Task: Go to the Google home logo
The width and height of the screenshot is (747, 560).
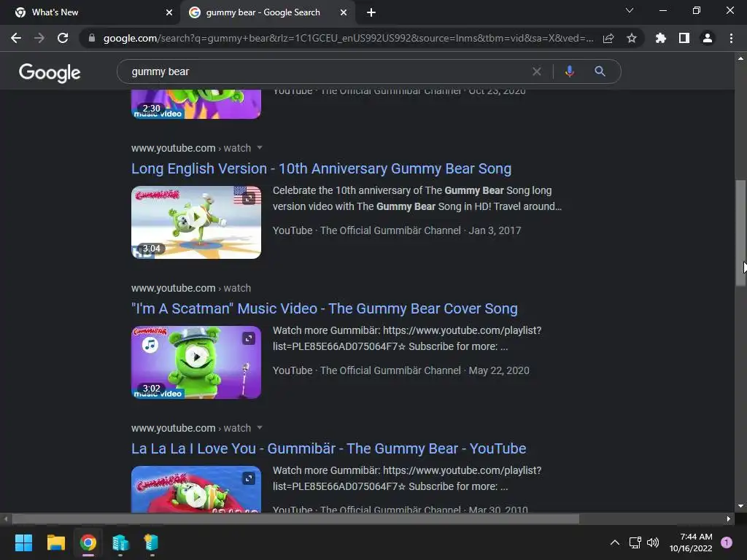Action: [50, 72]
